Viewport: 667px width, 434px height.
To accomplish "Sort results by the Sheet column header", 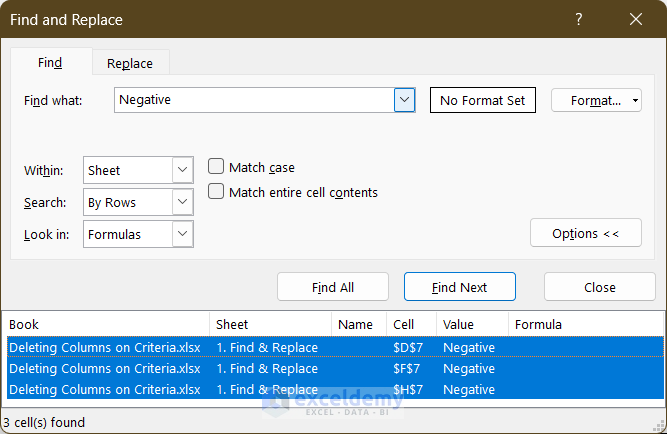I will coord(270,325).
